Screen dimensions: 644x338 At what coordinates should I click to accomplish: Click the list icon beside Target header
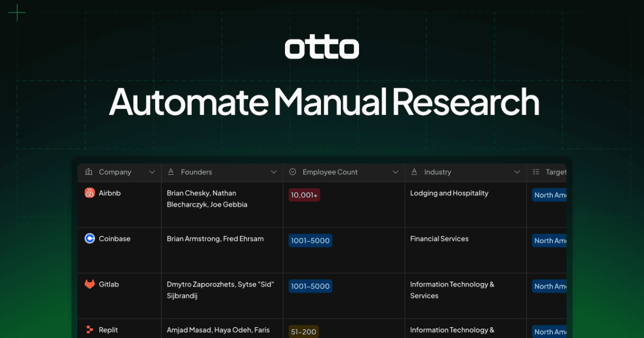[x=536, y=172]
